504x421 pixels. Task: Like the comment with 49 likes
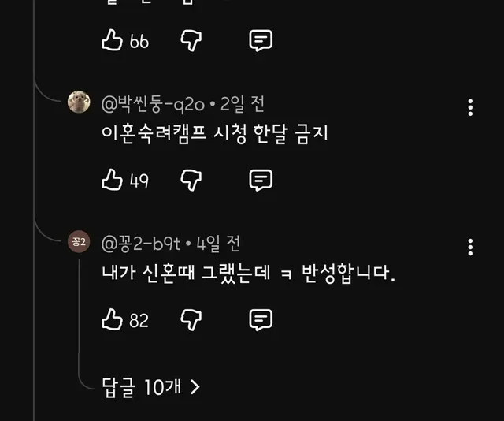[113, 181]
